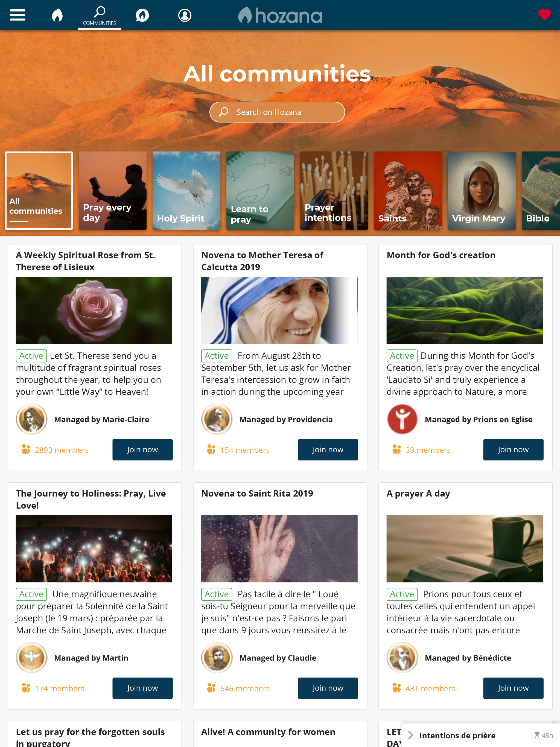This screenshot has height=747, width=560.
Task: Select the Communities tab
Action: click(x=99, y=15)
